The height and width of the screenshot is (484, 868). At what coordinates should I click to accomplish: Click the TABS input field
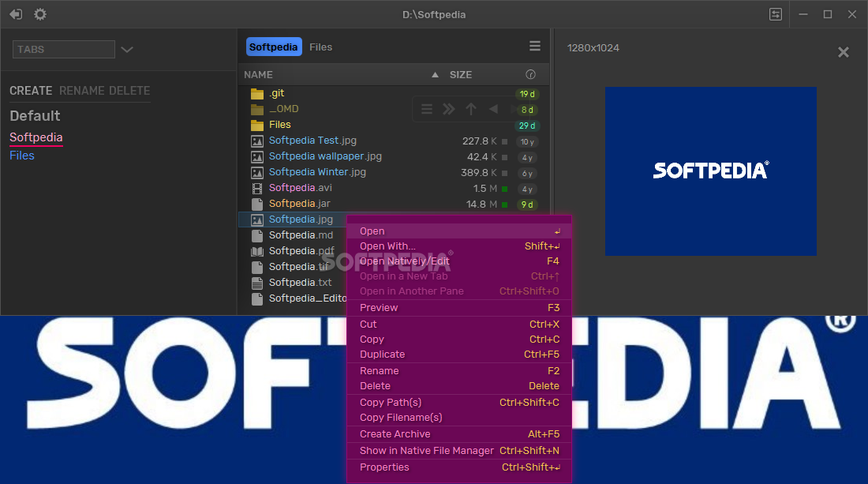[x=64, y=49]
